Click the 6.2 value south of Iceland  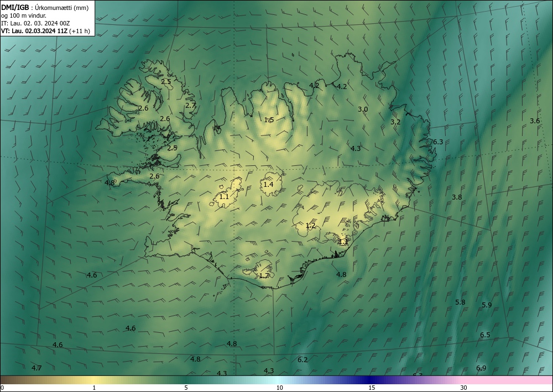click(x=302, y=360)
